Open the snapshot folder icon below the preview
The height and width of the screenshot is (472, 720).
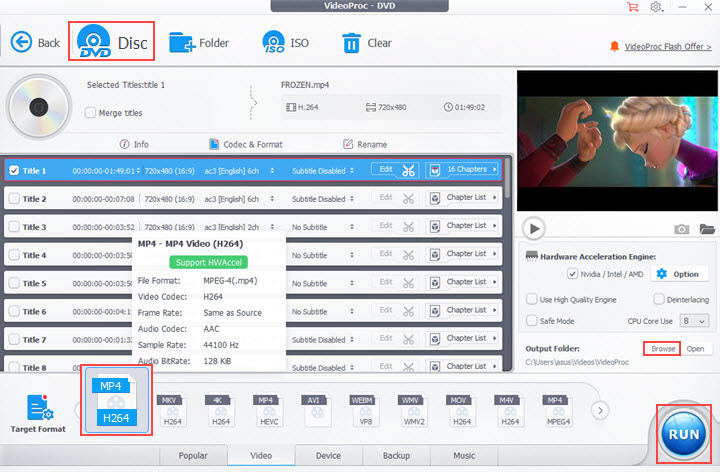click(707, 229)
